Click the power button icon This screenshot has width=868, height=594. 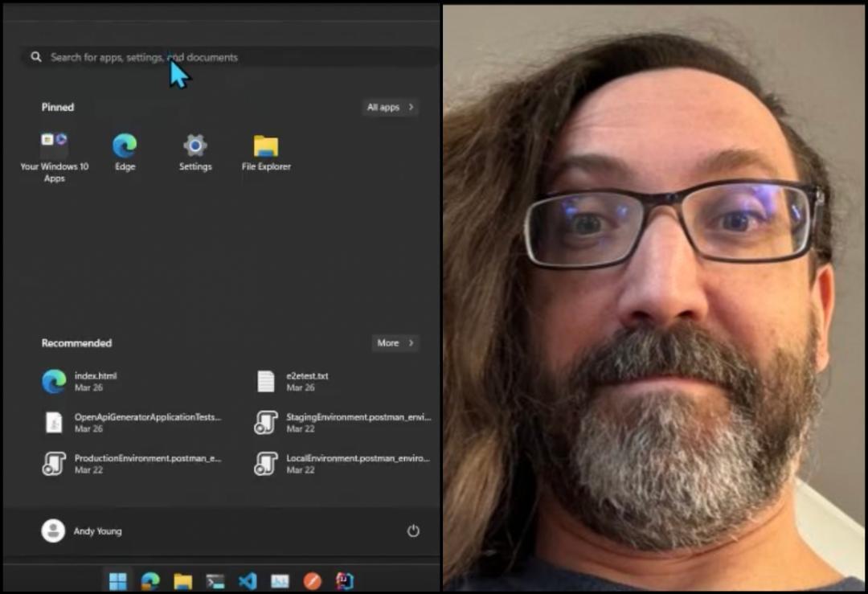tap(413, 531)
